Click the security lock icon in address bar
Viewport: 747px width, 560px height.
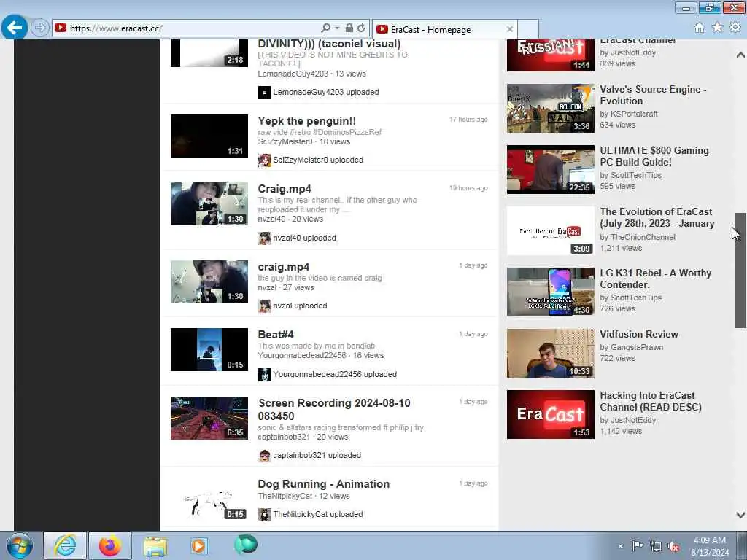(349, 28)
